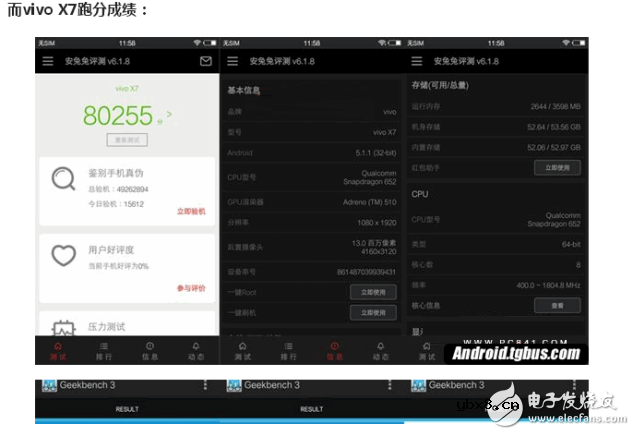Click the 80255 score number

click(x=118, y=115)
